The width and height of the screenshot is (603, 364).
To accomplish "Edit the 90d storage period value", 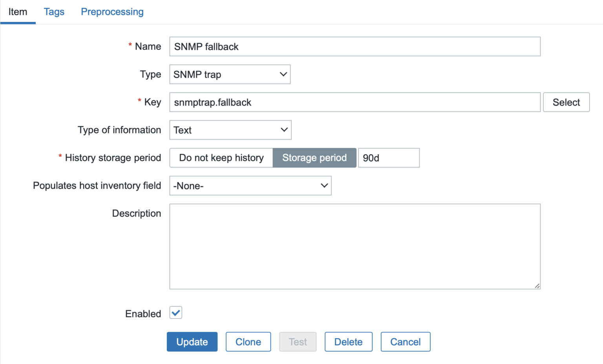I will tap(388, 158).
